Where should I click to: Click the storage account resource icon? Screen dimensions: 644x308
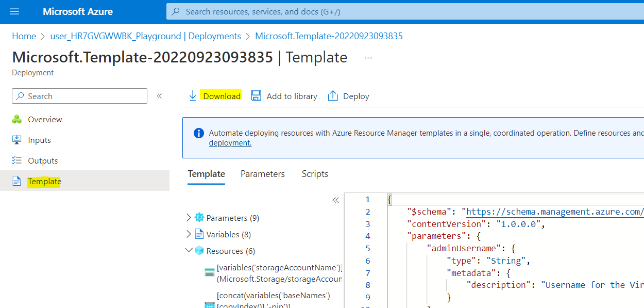click(210, 273)
